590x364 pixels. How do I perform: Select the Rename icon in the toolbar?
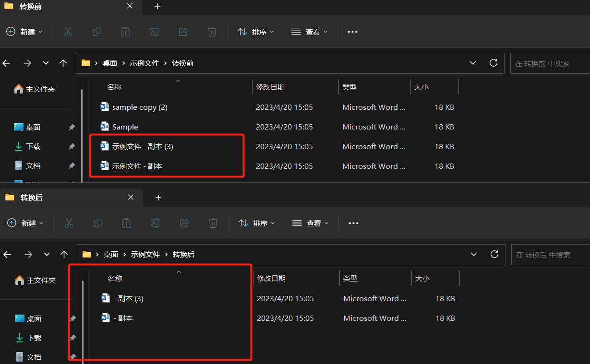coord(155,32)
